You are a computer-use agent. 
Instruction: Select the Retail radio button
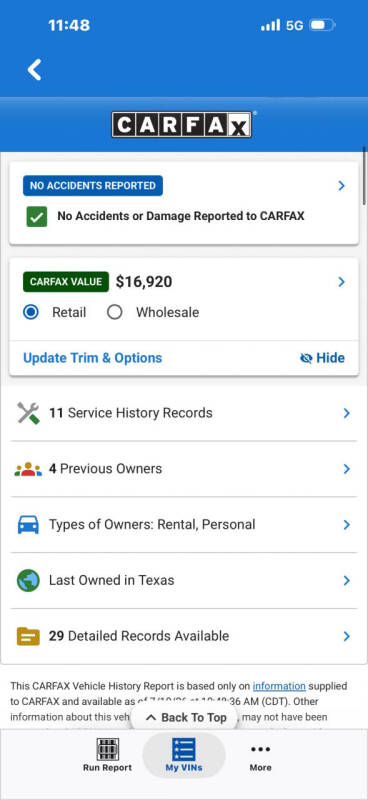click(x=31, y=312)
